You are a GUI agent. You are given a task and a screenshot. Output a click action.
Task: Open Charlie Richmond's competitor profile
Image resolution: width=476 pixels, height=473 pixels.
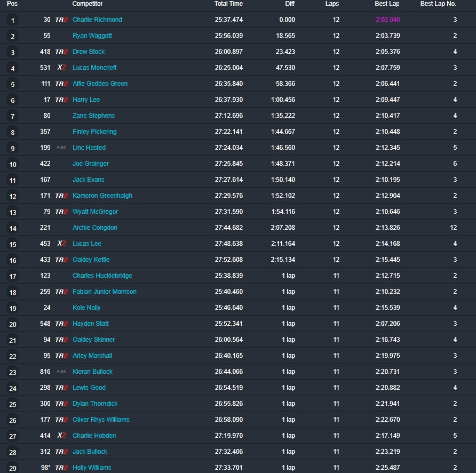pyautogui.click(x=97, y=20)
